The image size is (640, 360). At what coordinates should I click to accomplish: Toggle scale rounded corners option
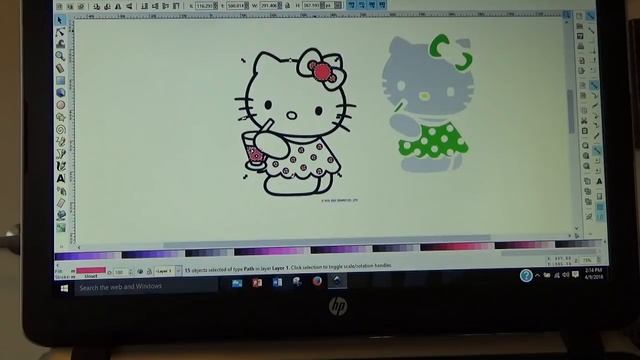tap(362, 5)
